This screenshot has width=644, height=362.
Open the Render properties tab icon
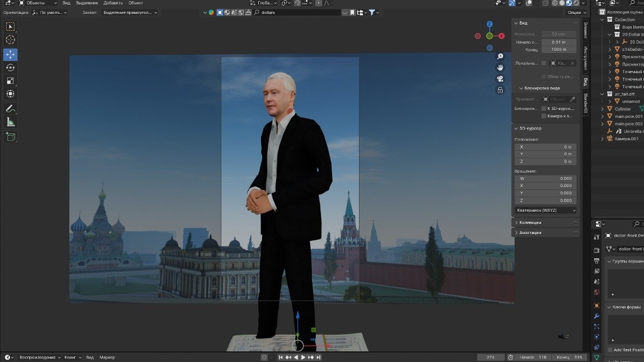[596, 250]
